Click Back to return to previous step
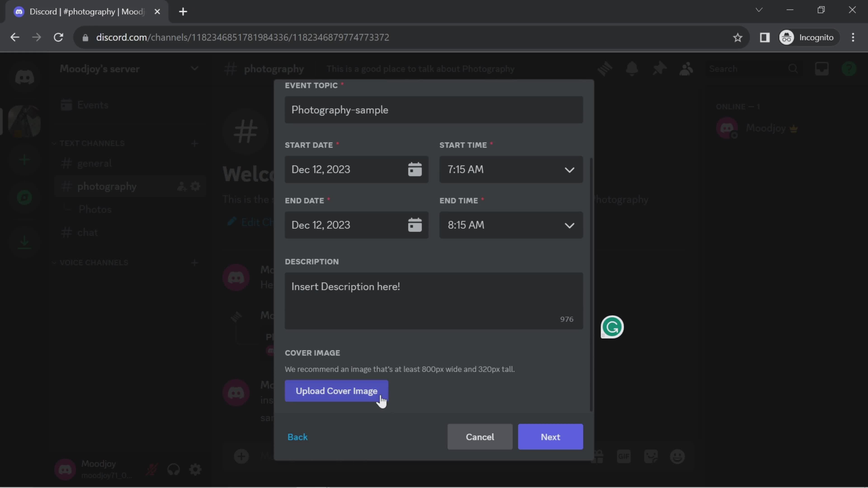This screenshot has width=868, height=488. click(x=298, y=436)
